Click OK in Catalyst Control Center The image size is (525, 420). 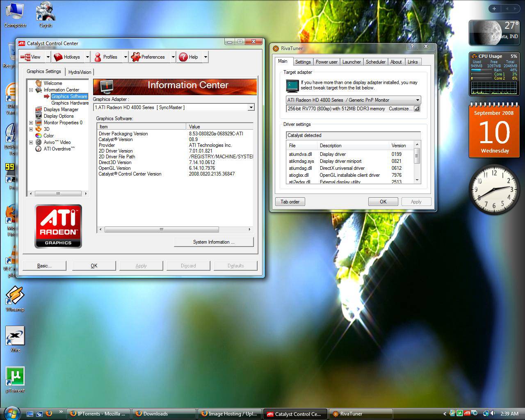(94, 266)
